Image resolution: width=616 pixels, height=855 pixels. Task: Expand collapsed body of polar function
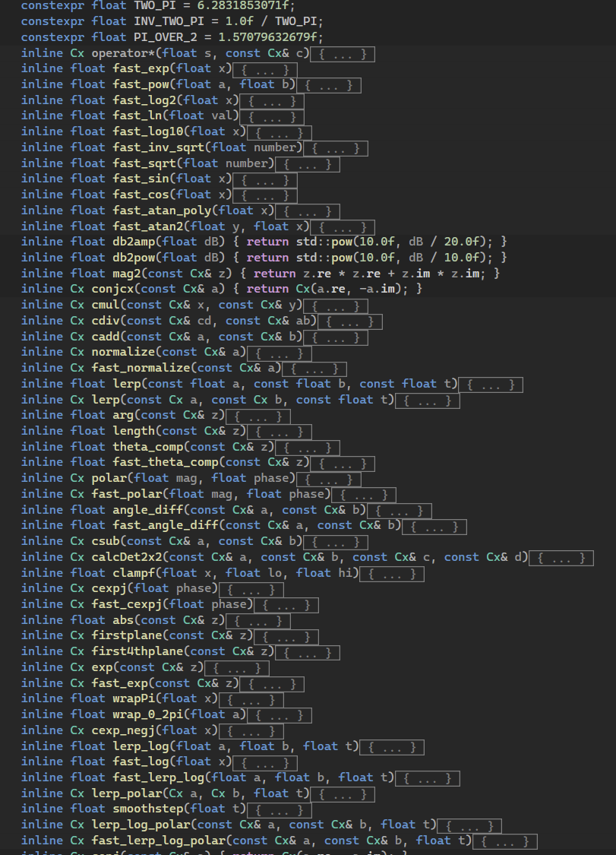[329, 480]
